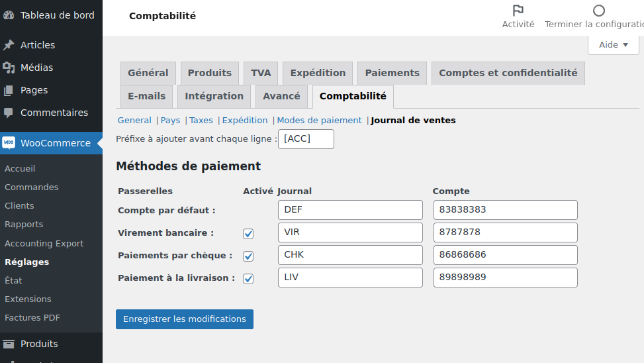The height and width of the screenshot is (363, 644).
Task: Click the WooCommerce logo icon
Action: click(x=9, y=143)
